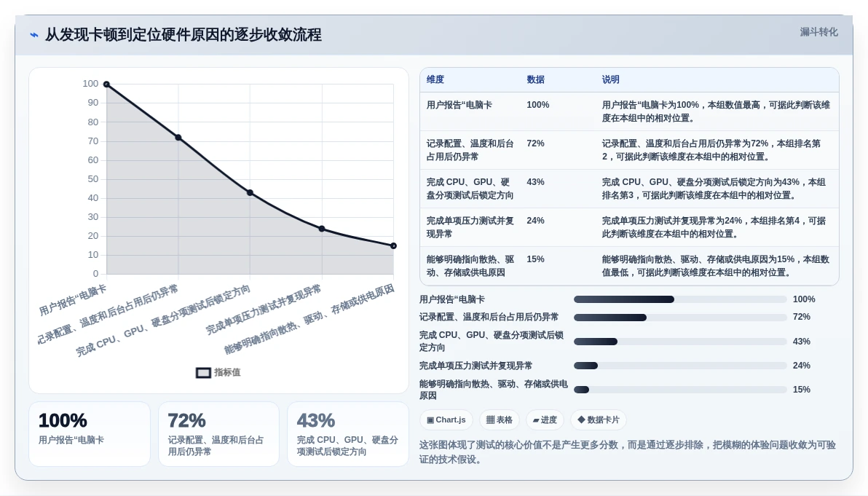Click the 数据 column header

(x=535, y=79)
